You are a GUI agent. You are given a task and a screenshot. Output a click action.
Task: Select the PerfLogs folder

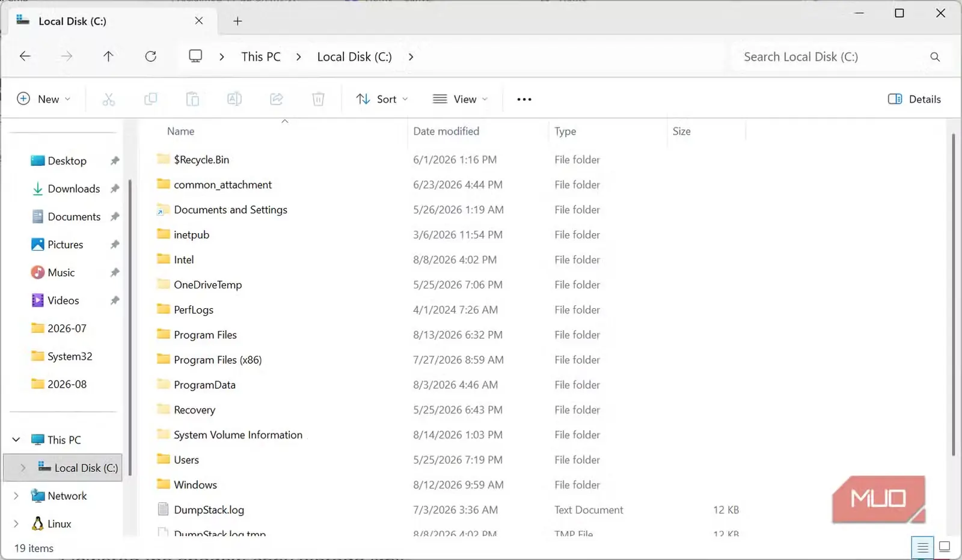[x=194, y=309]
